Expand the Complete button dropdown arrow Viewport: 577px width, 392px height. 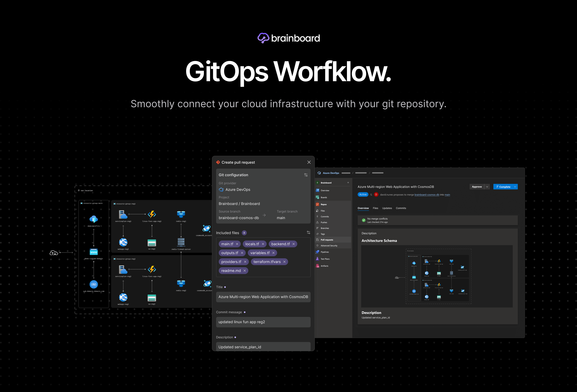coord(515,187)
